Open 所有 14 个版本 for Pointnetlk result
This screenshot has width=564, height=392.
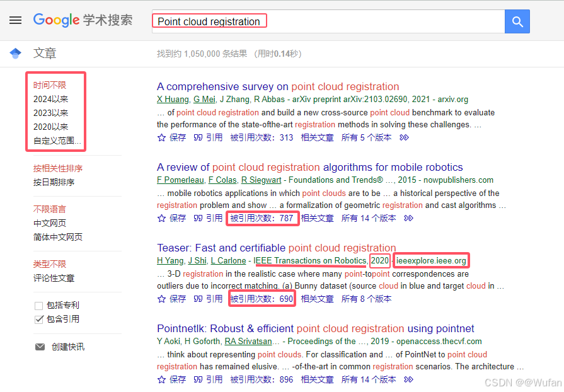point(369,379)
